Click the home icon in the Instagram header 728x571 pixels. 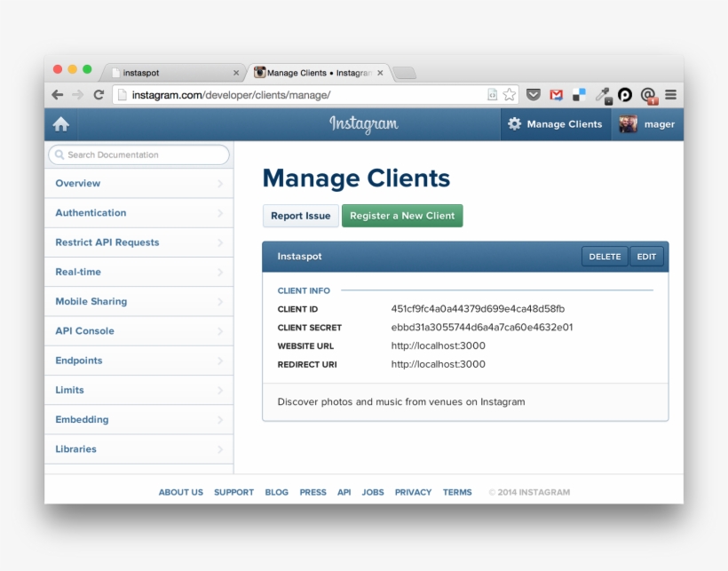click(60, 123)
